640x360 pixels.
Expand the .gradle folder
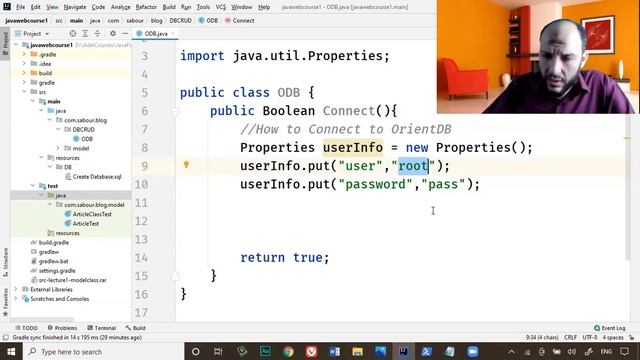tap(24, 54)
